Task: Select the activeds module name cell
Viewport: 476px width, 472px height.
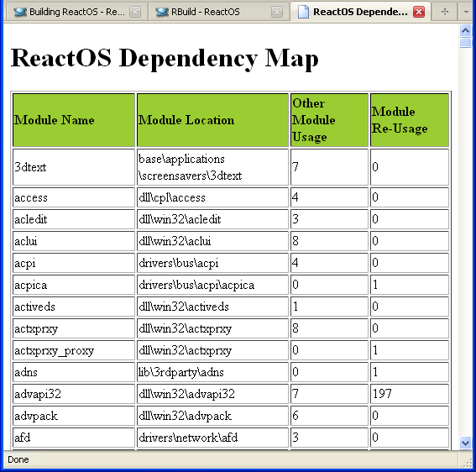Action: click(74, 307)
